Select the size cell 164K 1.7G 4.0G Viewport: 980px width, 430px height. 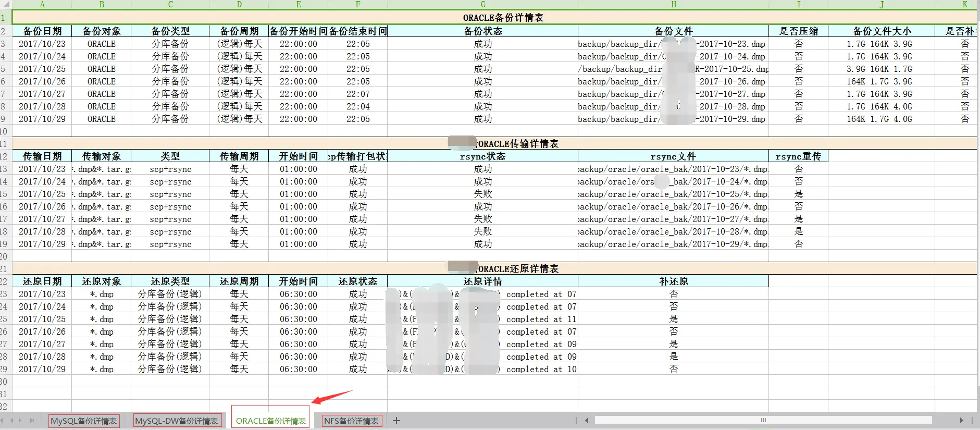click(882, 119)
